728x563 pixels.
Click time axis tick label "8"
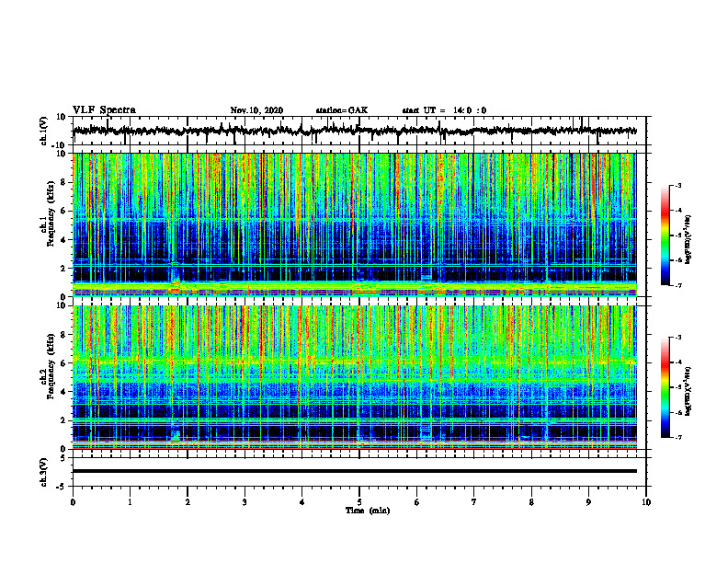[x=531, y=502]
